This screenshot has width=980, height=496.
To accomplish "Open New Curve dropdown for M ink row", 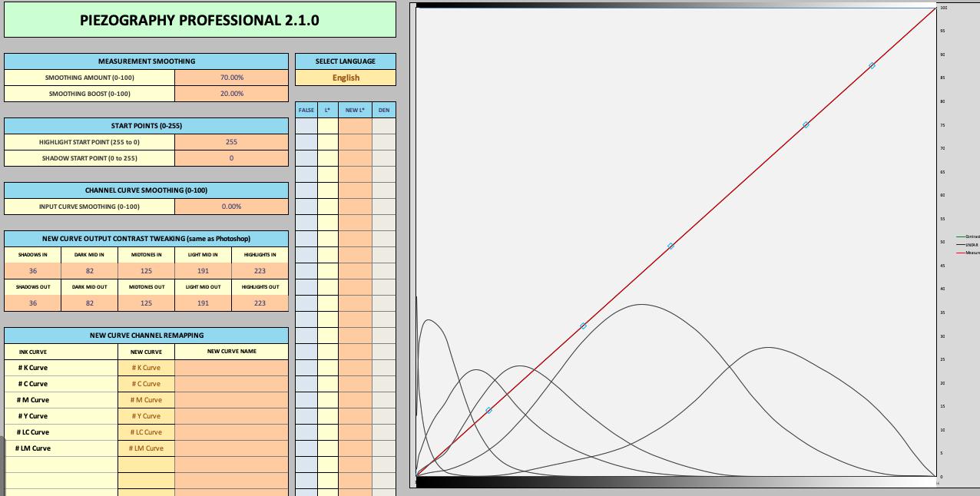I will click(x=147, y=400).
